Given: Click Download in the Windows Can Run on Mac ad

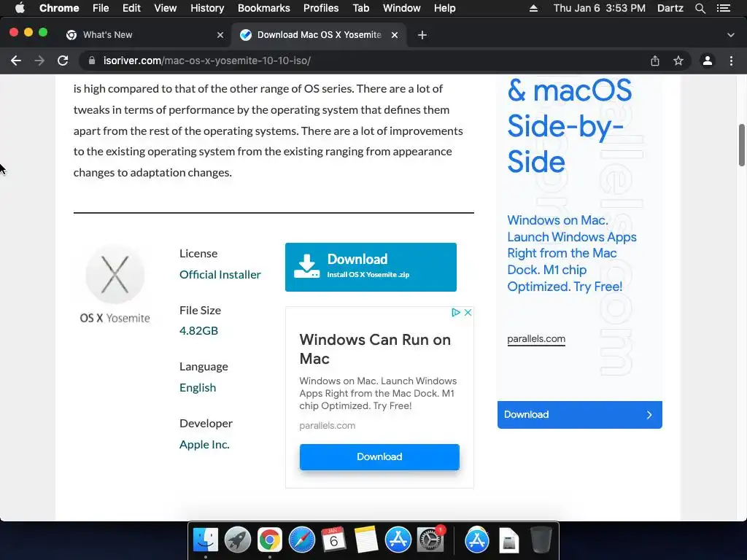Looking at the screenshot, I should point(379,456).
